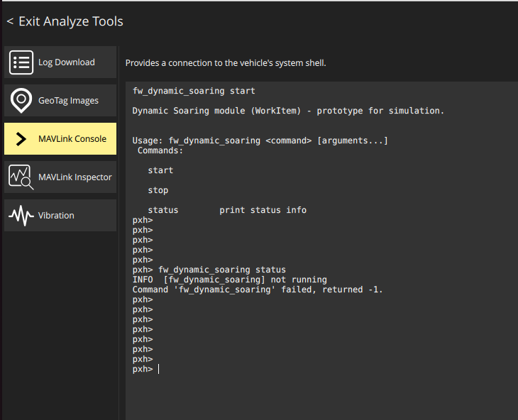Click the Log Download list icon
This screenshot has width=518, height=420.
21,62
